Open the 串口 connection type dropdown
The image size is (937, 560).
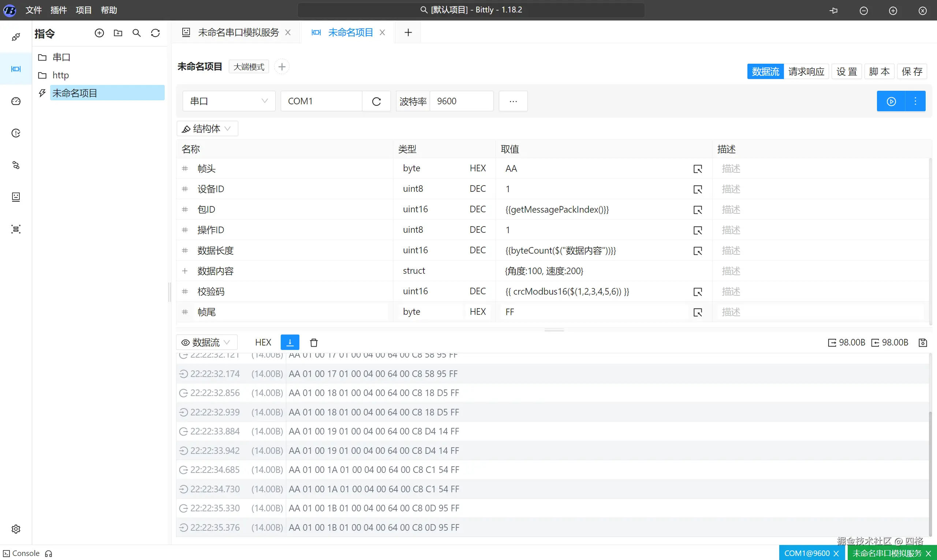point(229,101)
